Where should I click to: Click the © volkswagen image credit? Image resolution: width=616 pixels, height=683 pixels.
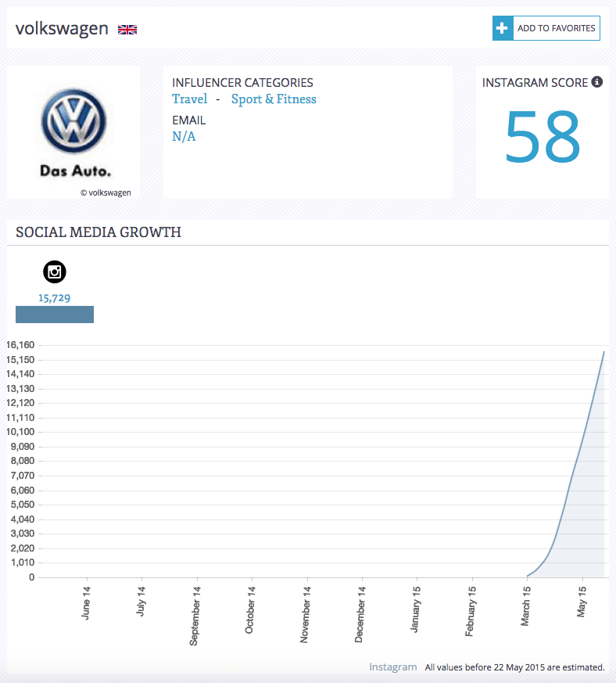click(106, 192)
